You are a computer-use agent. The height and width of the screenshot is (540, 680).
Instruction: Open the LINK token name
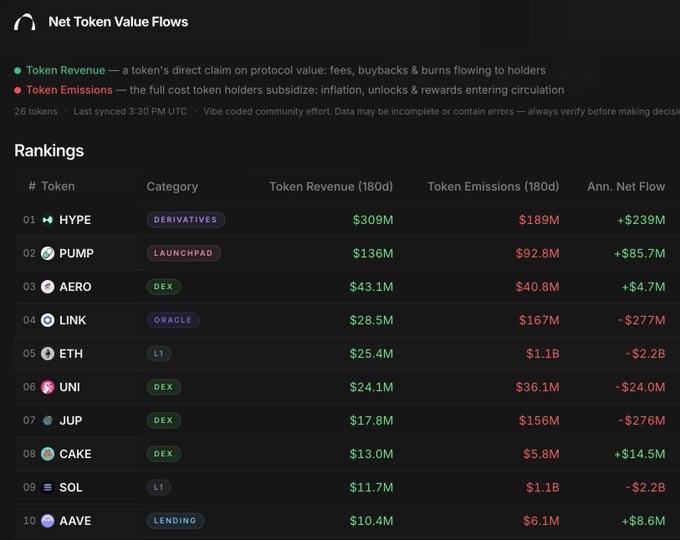click(72, 320)
